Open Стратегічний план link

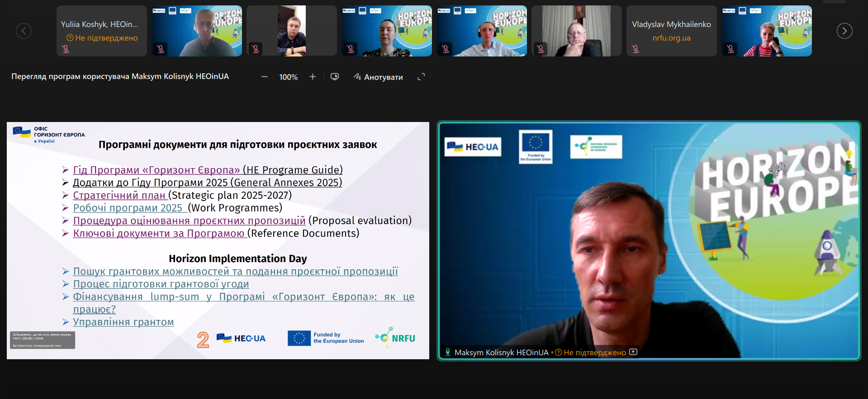click(x=120, y=195)
